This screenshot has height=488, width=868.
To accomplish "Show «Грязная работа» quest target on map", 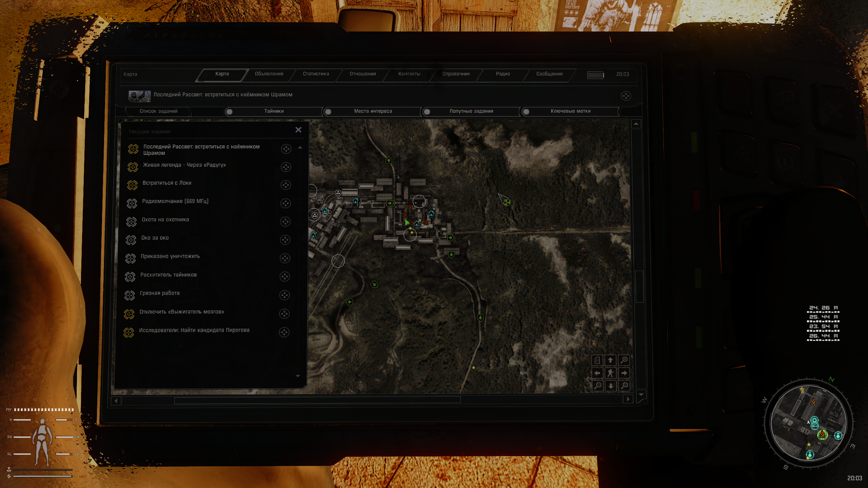I will pyautogui.click(x=284, y=295).
